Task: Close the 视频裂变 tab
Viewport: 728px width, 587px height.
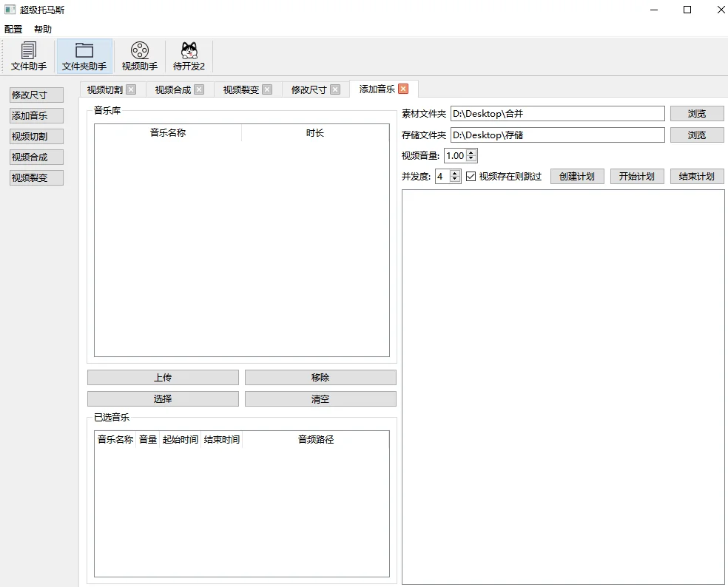Action: click(267, 89)
